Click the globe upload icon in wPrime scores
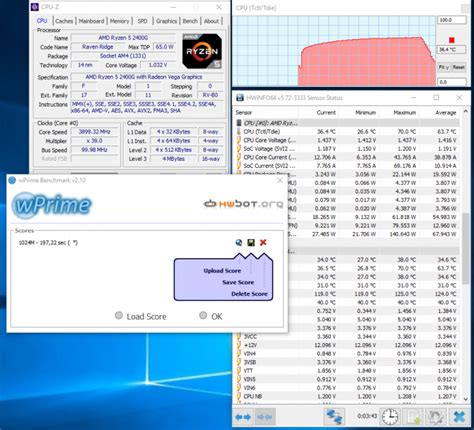The width and height of the screenshot is (474, 430). point(239,242)
